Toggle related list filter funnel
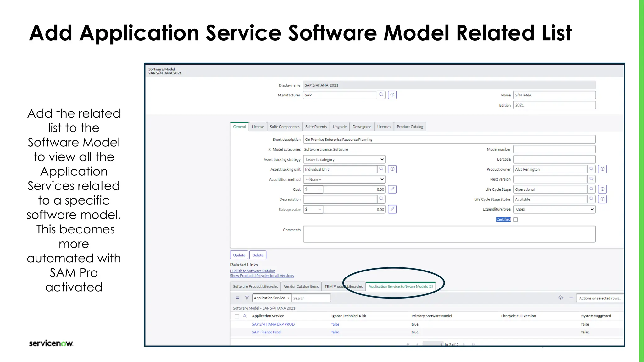This screenshot has height=362, width=644. coord(247,298)
